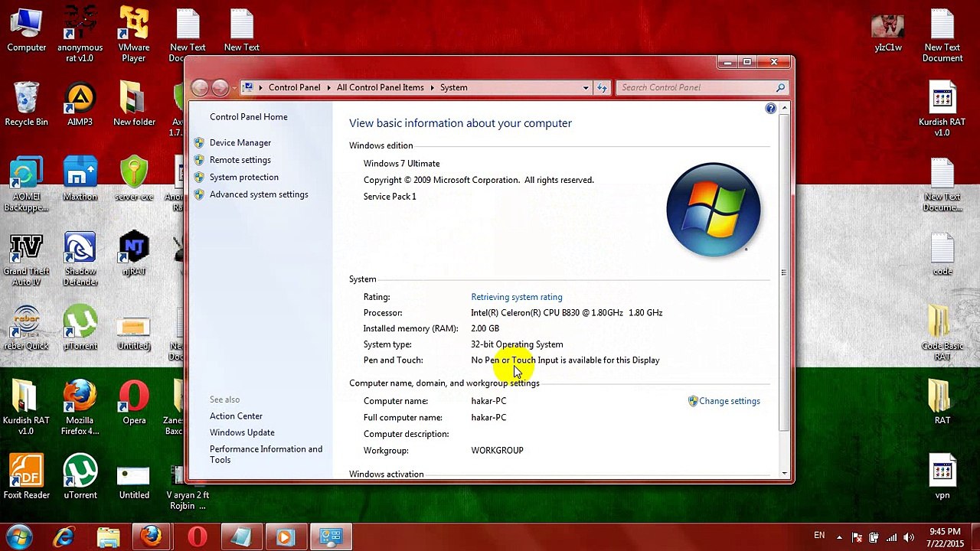Image resolution: width=980 pixels, height=551 pixels.
Task: Go to Control Panel Home
Action: pos(249,117)
